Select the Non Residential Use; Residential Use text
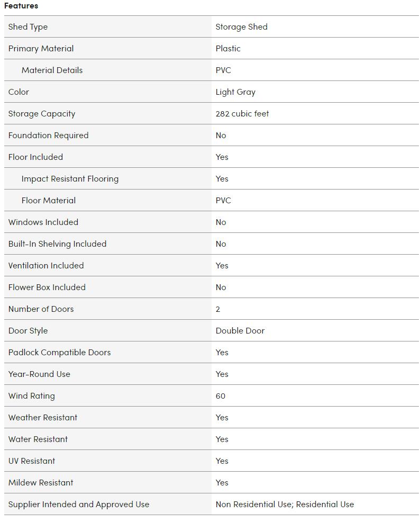 click(285, 505)
